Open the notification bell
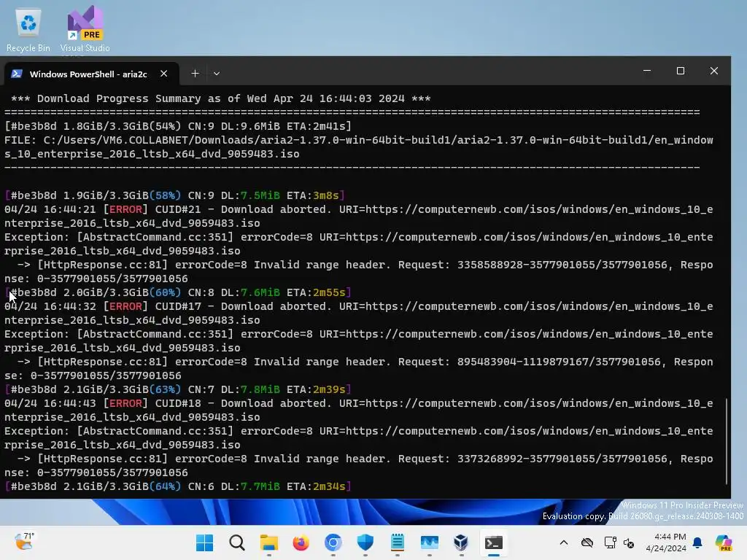Screen dimensions: 747x560 (x=697, y=542)
